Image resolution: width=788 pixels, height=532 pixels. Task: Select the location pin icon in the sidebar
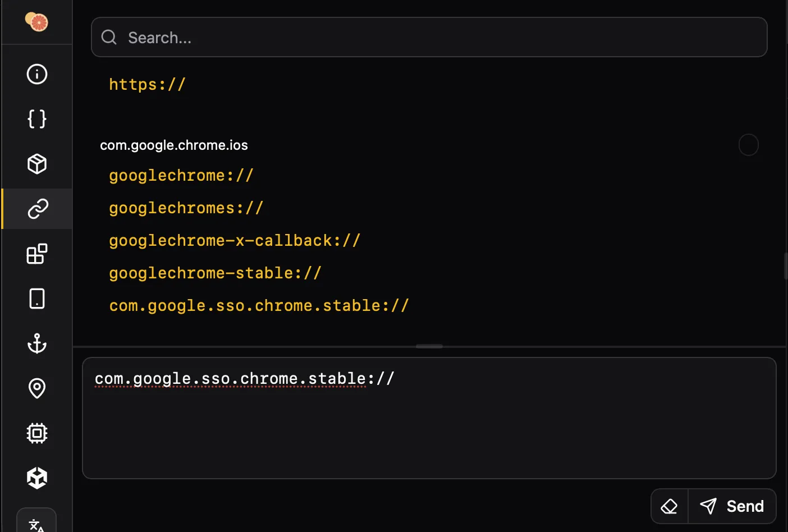pyautogui.click(x=36, y=388)
